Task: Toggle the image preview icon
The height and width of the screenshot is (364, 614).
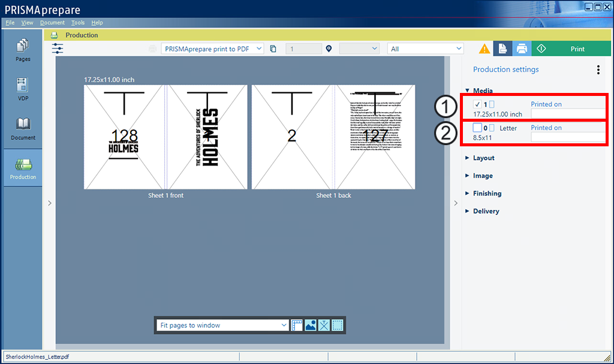Action: (x=311, y=325)
